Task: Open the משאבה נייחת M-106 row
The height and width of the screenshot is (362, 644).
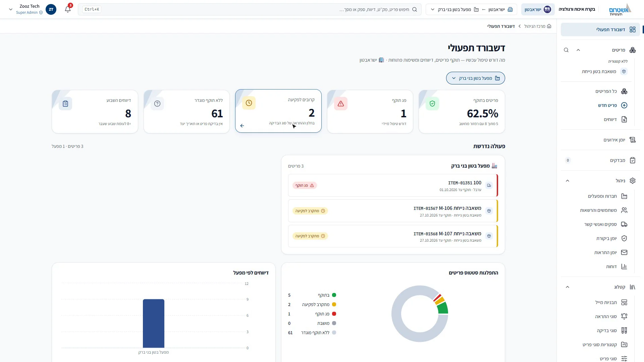Action: 393,211
